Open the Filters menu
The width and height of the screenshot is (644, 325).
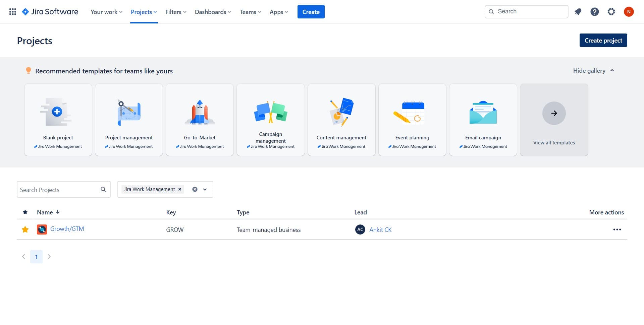click(x=175, y=12)
